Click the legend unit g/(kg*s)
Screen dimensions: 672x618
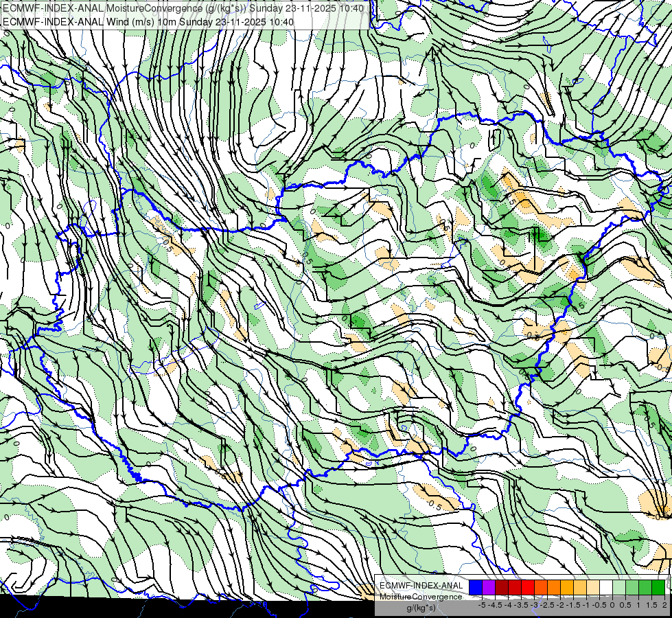[421, 608]
